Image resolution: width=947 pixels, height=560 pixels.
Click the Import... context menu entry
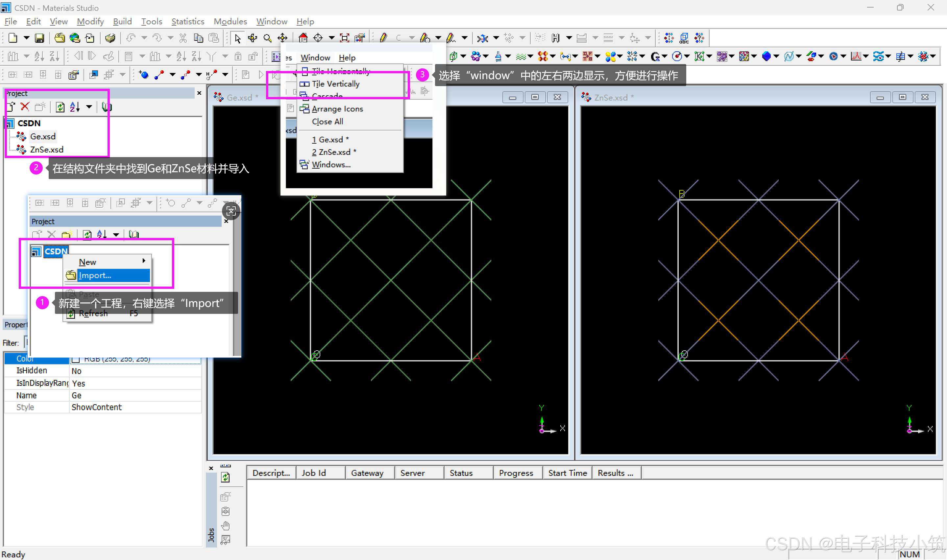point(95,275)
